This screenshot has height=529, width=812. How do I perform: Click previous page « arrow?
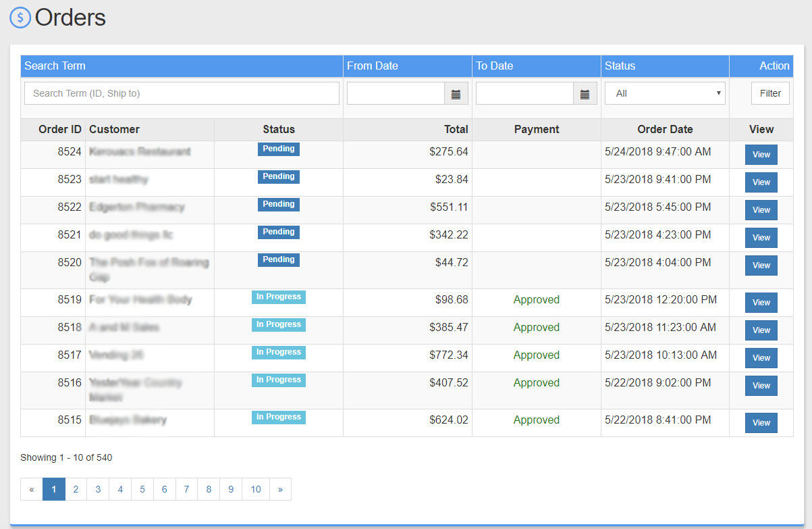pos(32,489)
